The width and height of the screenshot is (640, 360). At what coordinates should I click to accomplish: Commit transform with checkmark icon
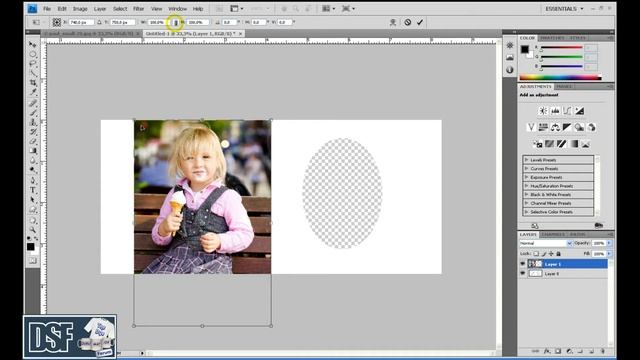420,22
